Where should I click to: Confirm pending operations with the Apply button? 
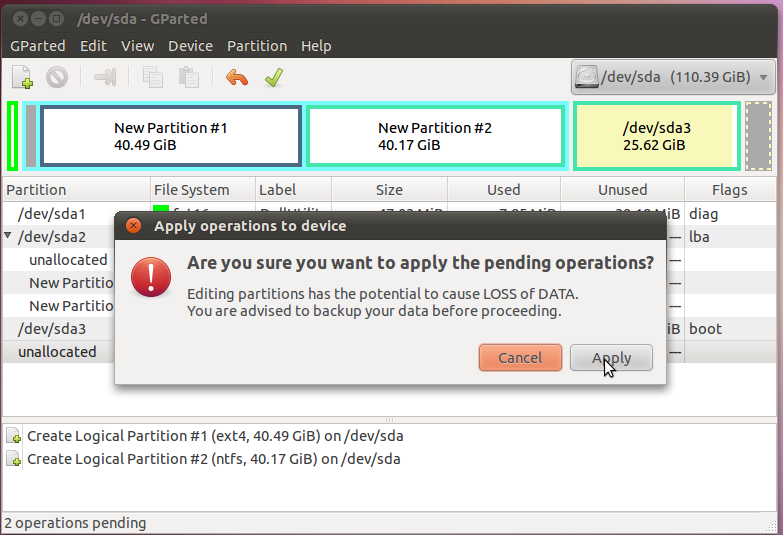611,358
